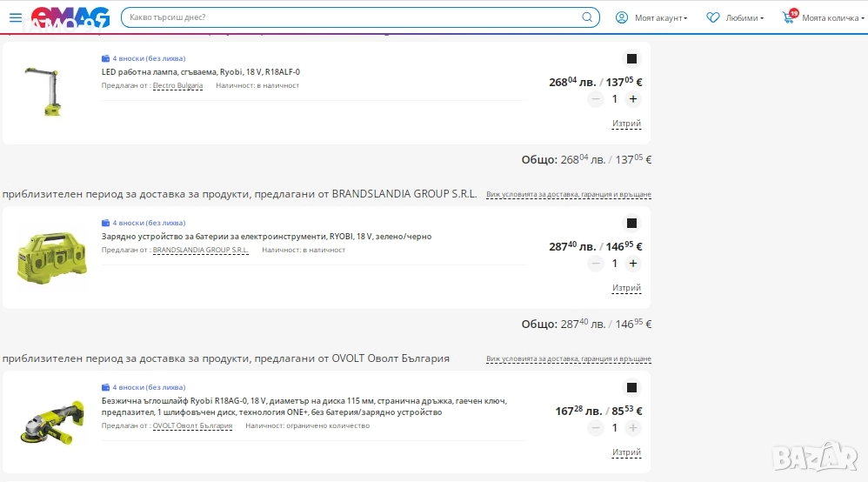Decrease quantity of Ryobi angle grinder
This screenshot has height=482, width=868.
(596, 428)
